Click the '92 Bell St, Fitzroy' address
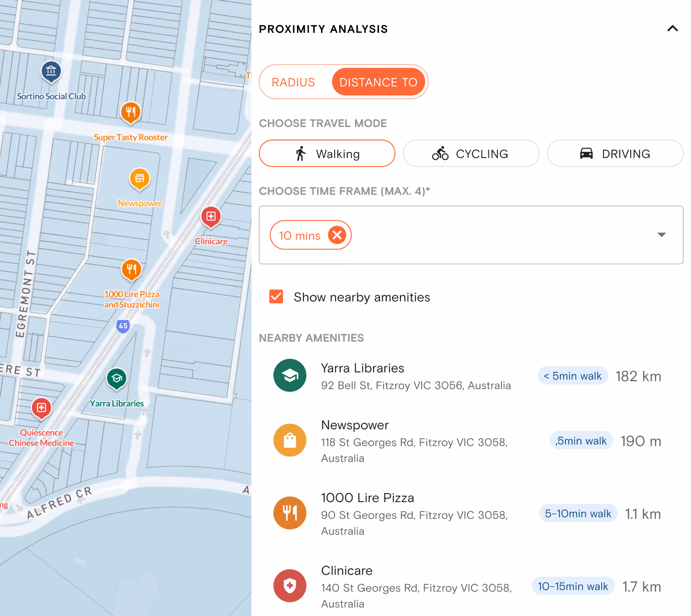Screen dimensions: 691x616 coord(416,386)
